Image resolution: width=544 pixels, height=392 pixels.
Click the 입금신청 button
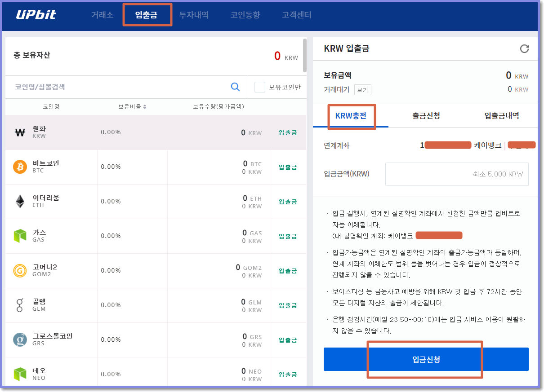425,359
